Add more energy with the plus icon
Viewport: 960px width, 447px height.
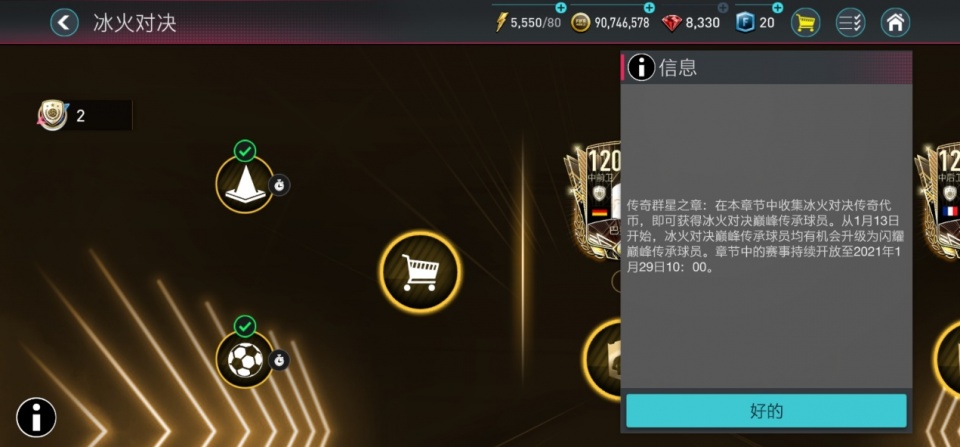click(x=561, y=7)
